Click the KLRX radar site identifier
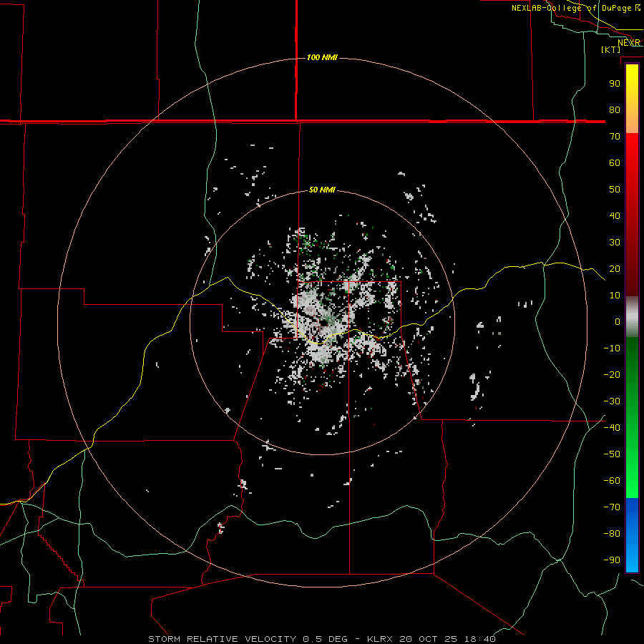Screen dimensions: 644x644 pos(380,639)
